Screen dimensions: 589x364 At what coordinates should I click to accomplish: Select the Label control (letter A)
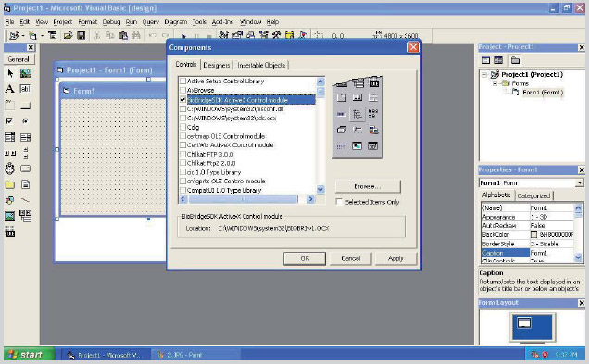[10, 89]
